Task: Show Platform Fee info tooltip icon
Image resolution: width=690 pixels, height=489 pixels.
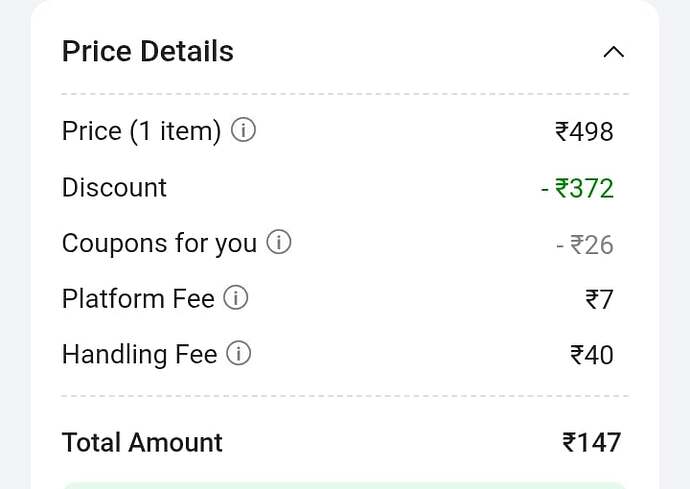Action: pos(235,298)
